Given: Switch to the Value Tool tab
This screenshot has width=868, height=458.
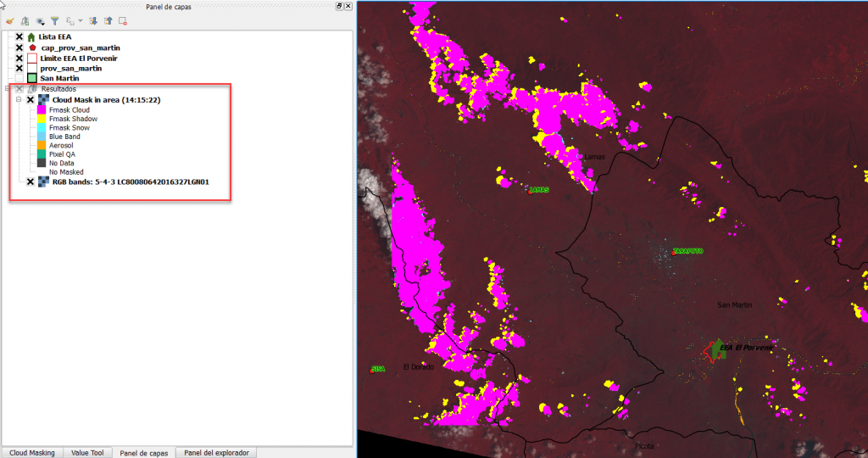Looking at the screenshot, I should pos(87,452).
